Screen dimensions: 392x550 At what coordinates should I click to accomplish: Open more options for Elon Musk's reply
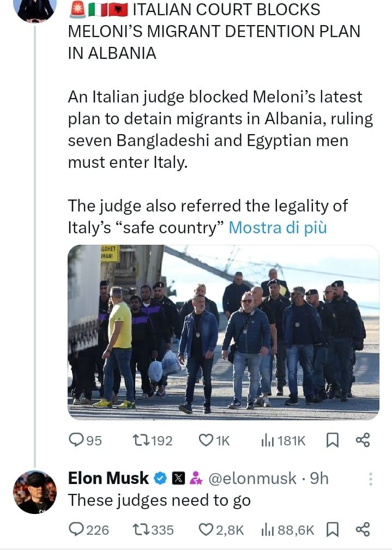pyautogui.click(x=371, y=479)
